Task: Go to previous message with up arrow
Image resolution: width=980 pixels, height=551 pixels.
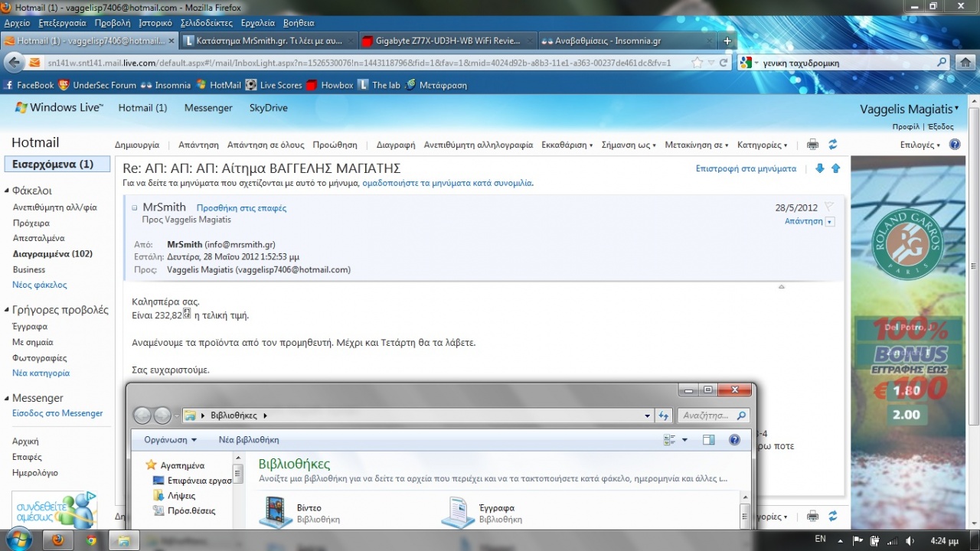Action: (835, 168)
